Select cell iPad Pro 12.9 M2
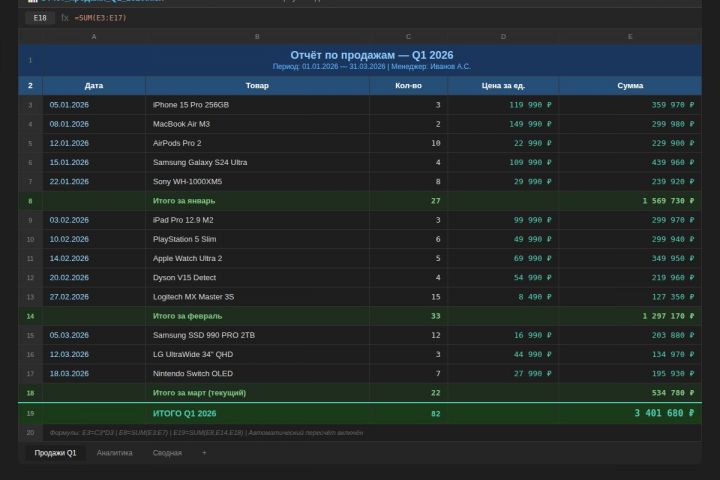 click(257, 220)
